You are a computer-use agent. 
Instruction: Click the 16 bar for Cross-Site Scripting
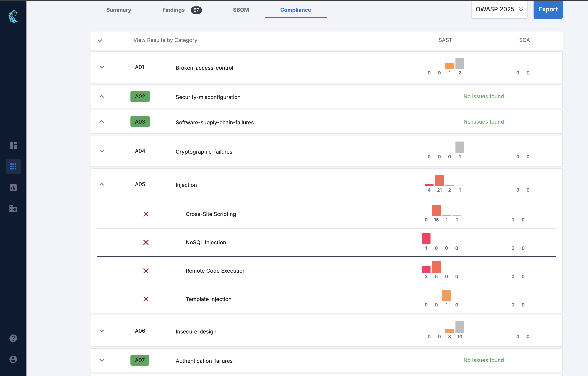click(436, 210)
